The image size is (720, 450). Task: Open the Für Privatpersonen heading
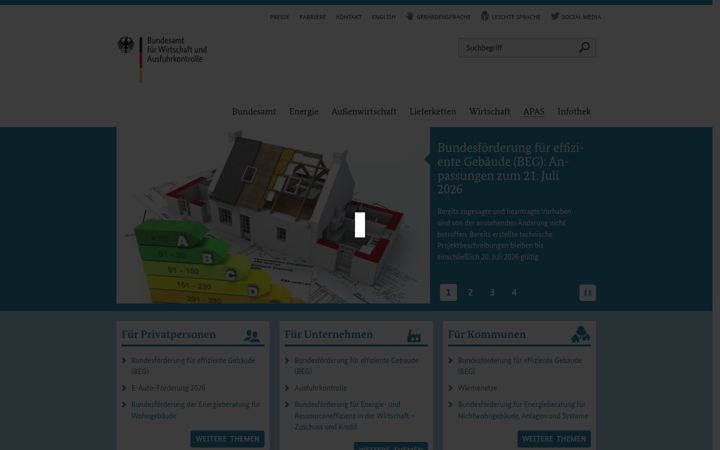pyautogui.click(x=169, y=334)
